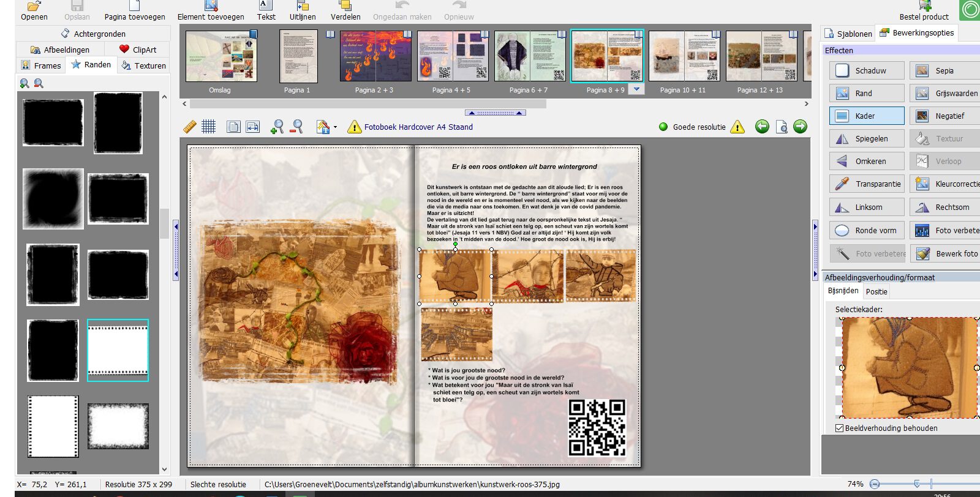Click the zoom-out minus button by slider
Image resolution: width=980 pixels, height=497 pixels.
click(875, 484)
